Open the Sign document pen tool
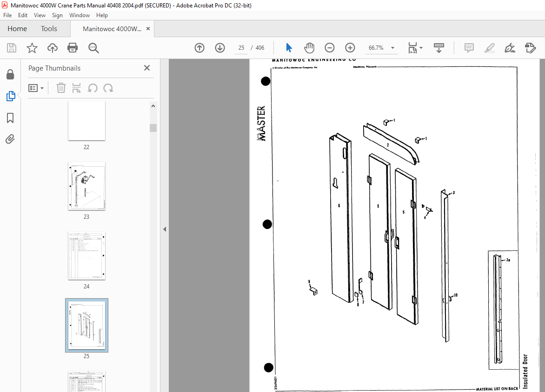 point(510,48)
